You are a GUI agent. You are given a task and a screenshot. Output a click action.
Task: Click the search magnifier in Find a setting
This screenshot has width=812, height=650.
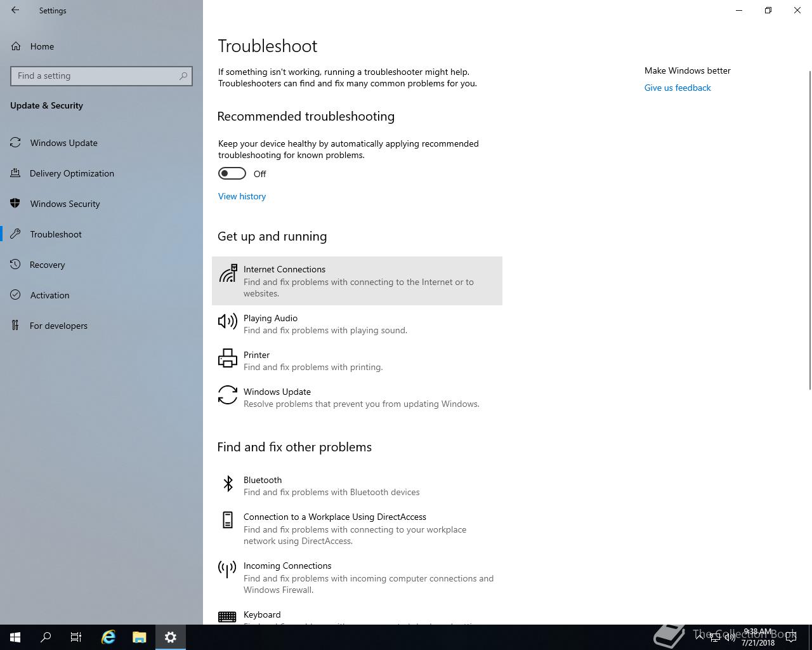point(183,76)
